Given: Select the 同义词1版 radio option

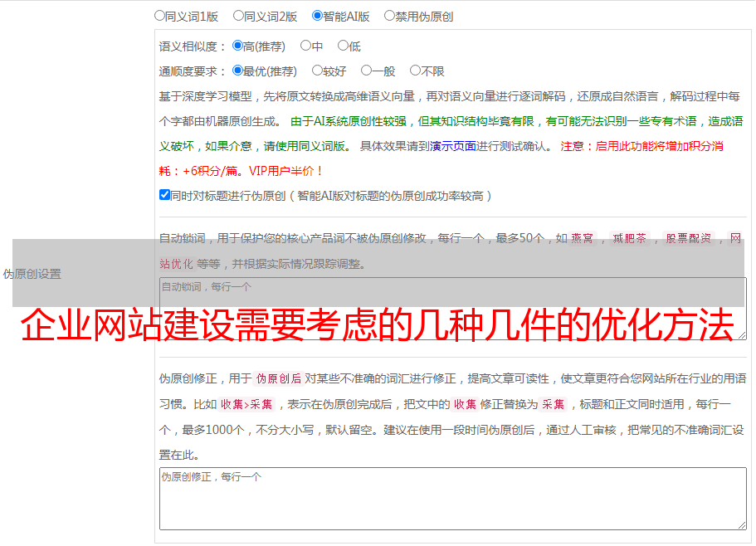Looking at the screenshot, I should click(x=159, y=16).
